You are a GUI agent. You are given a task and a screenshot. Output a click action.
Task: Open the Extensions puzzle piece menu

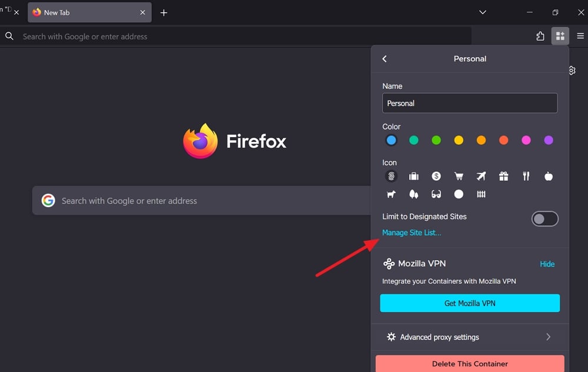(x=540, y=36)
